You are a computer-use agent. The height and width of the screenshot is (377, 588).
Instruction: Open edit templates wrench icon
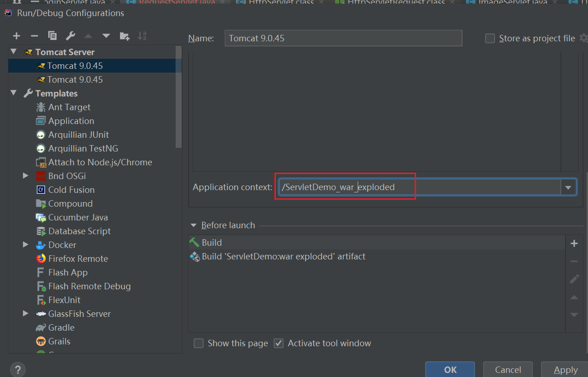70,36
